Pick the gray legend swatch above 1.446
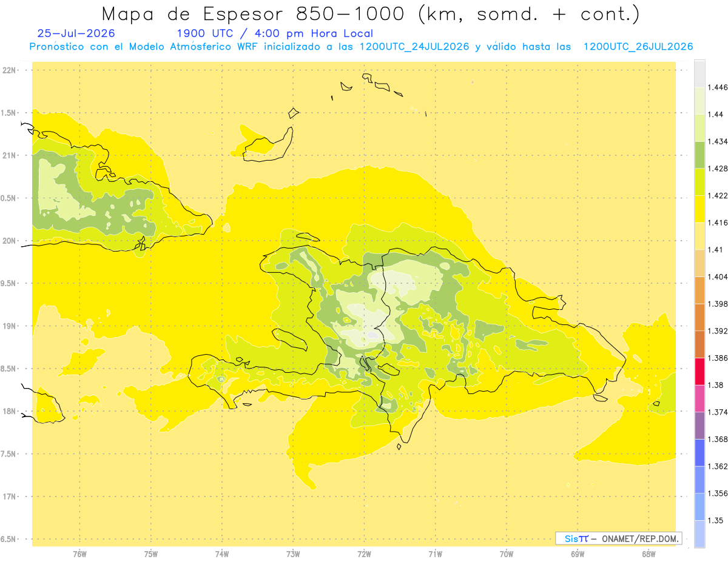Screen dimensions: 728x562 point(699,74)
